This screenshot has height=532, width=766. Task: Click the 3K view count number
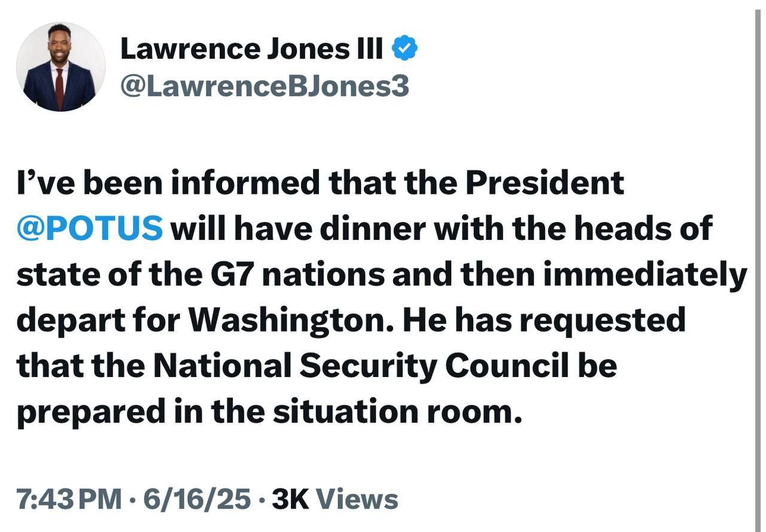tap(290, 499)
